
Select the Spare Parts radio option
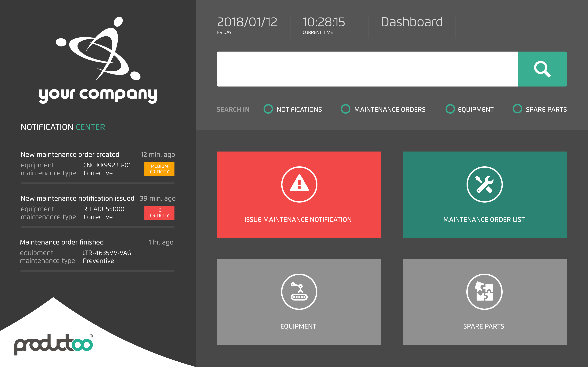517,109
